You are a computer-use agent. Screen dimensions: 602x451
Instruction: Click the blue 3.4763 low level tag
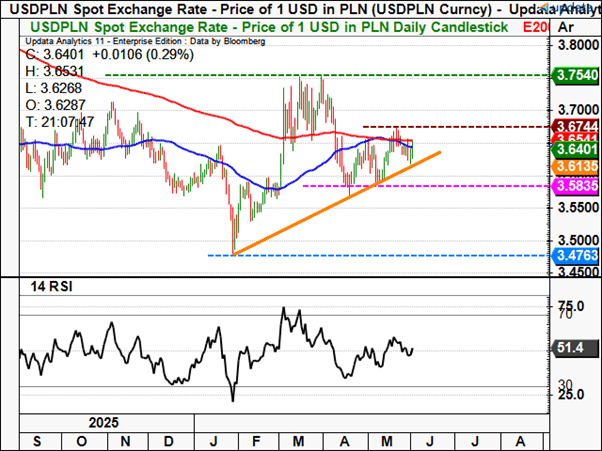[575, 255]
